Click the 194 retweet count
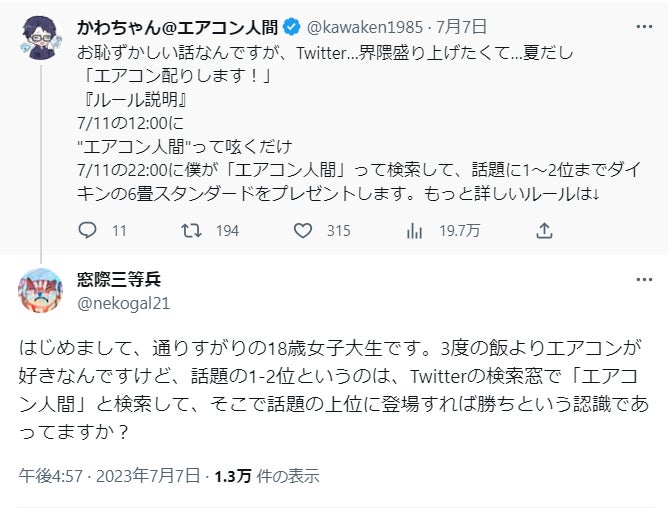668x509 pixels. (227, 231)
